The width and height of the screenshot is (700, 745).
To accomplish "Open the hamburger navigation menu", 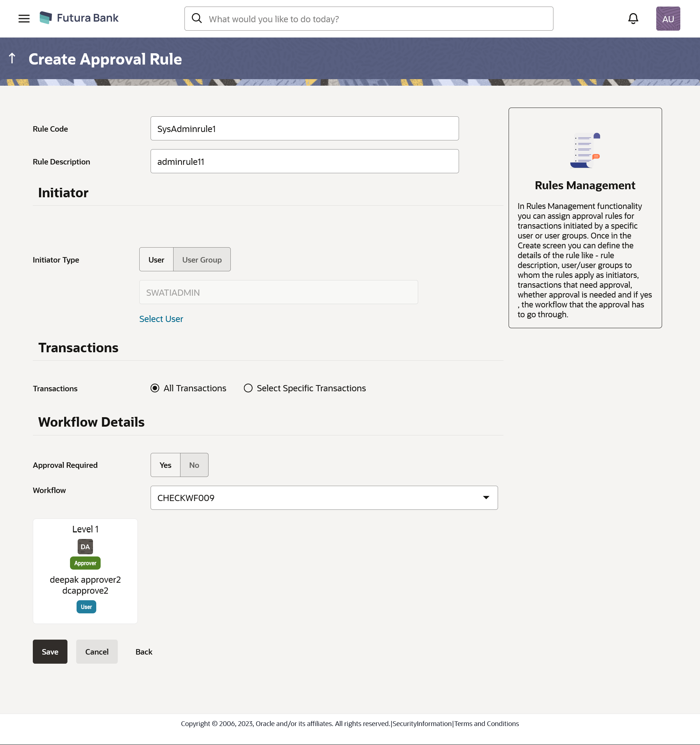I will pyautogui.click(x=24, y=18).
